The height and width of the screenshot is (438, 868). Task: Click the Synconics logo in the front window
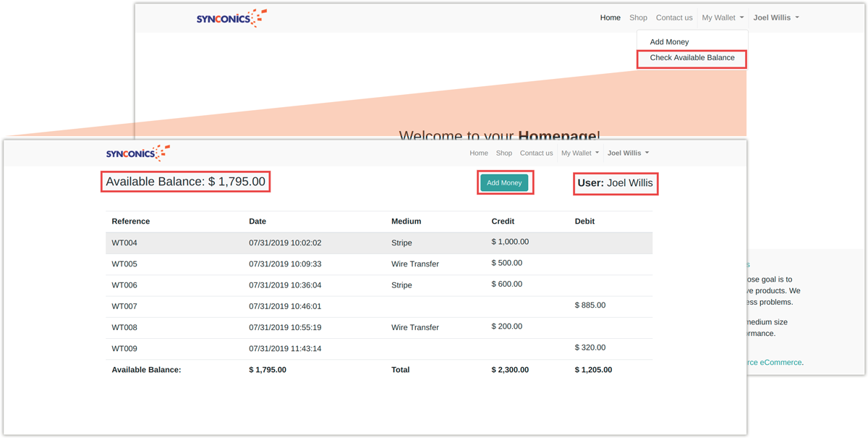(x=137, y=153)
